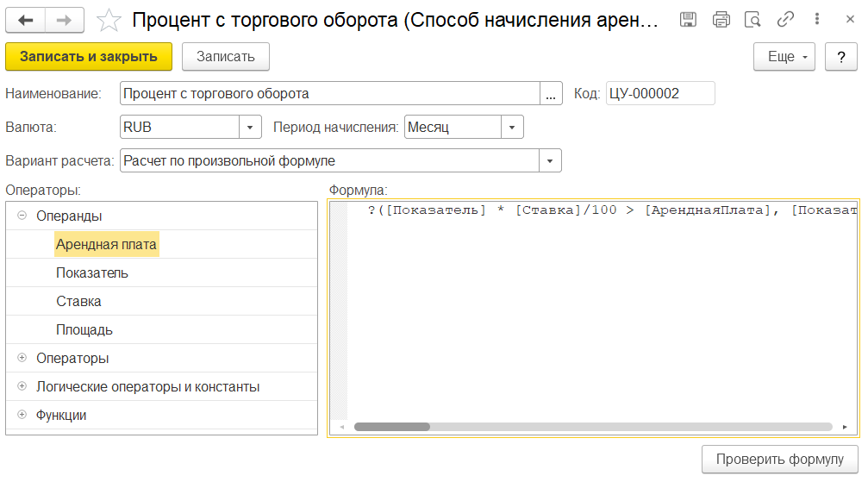
Task: Open the three-dots vertical menu
Action: 816,20
